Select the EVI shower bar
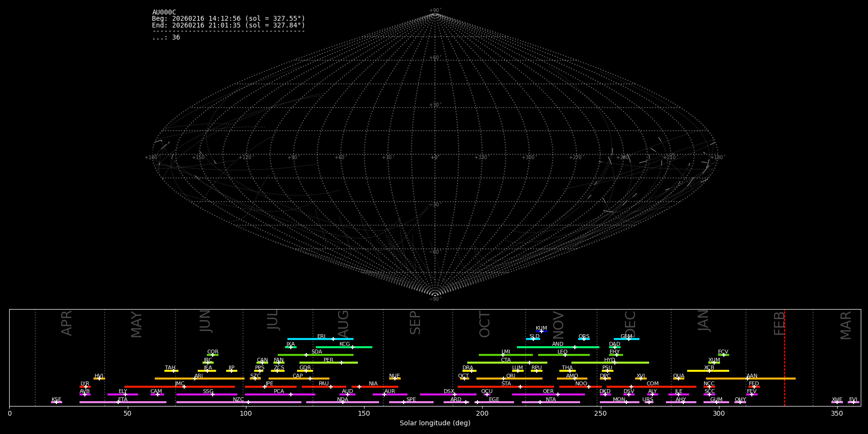This screenshot has width=868, height=434. pyautogui.click(x=854, y=402)
